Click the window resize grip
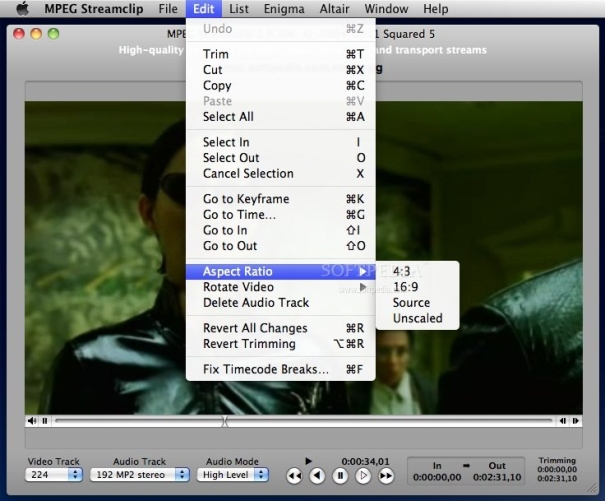This screenshot has width=605, height=501. [592, 489]
